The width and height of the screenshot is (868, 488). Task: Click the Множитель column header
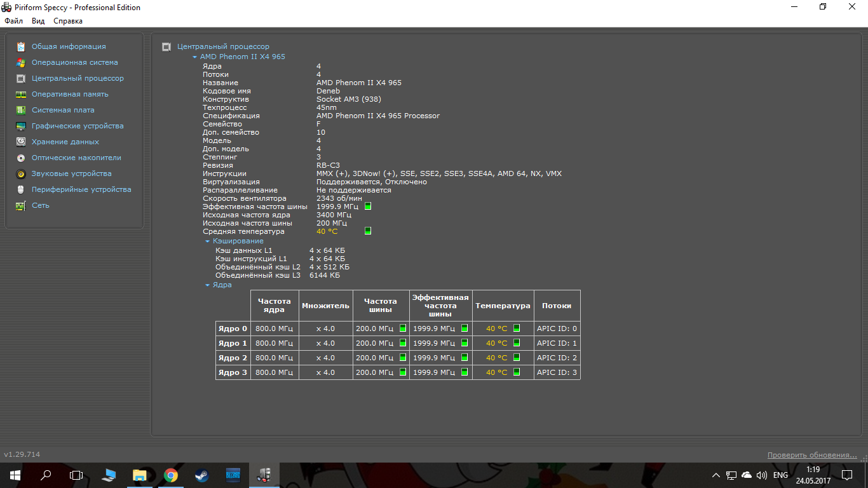coord(325,306)
